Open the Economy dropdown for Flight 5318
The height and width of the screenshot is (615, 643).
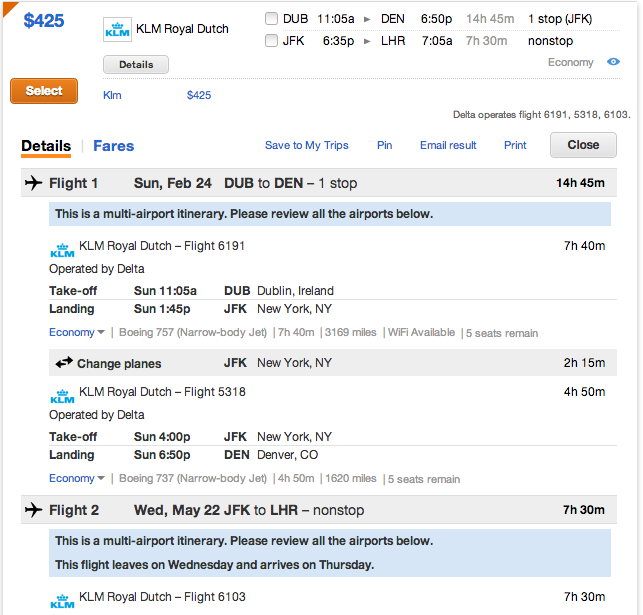(77, 478)
